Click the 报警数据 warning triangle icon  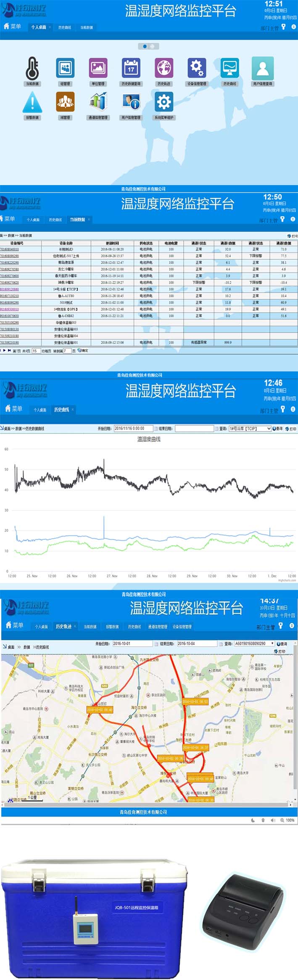(x=32, y=102)
